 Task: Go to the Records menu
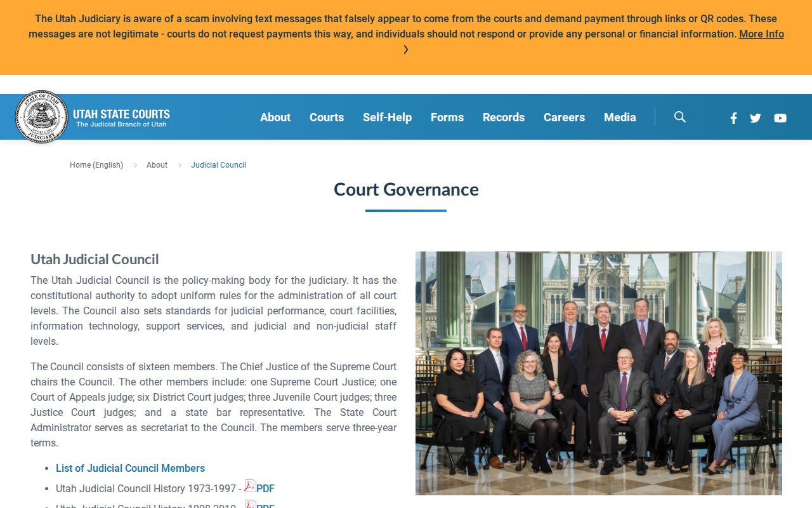pos(504,117)
